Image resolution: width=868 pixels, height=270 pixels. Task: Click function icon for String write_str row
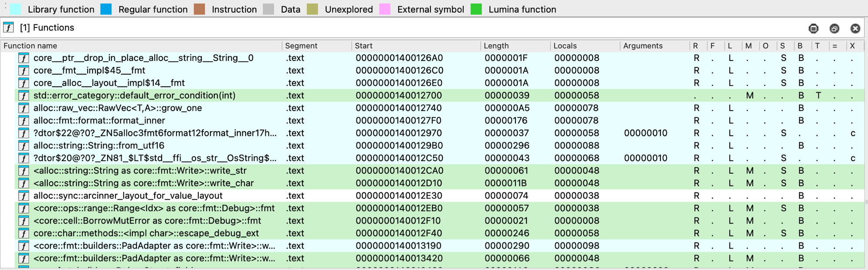point(24,171)
